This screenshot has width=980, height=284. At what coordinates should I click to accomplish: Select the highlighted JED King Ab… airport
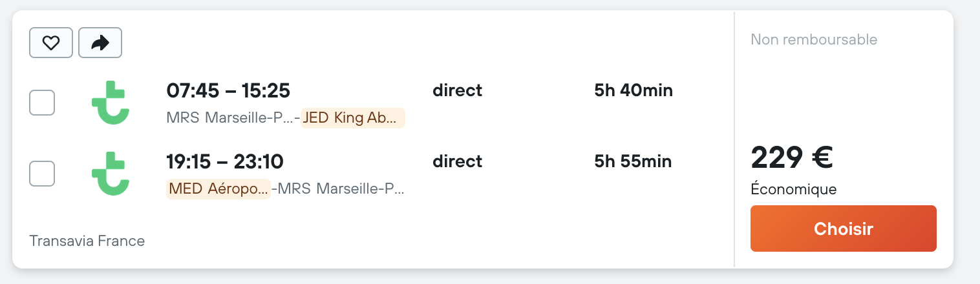click(353, 118)
